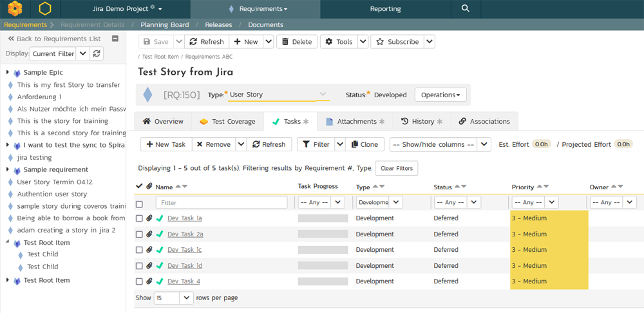This screenshot has height=313, width=644.
Task: Sort the Priority column descending using the arrow
Action: tap(546, 187)
